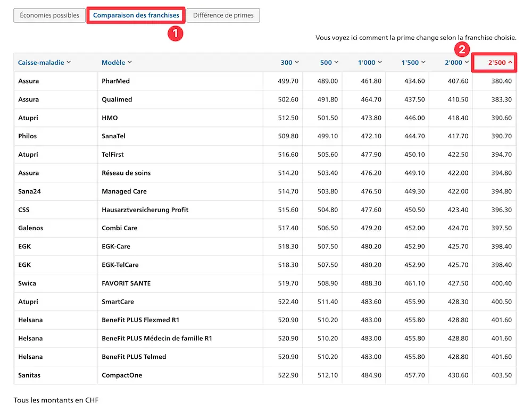Screen dimensions: 532x412
Task: Sort by Modèle column header
Action: 117,63
